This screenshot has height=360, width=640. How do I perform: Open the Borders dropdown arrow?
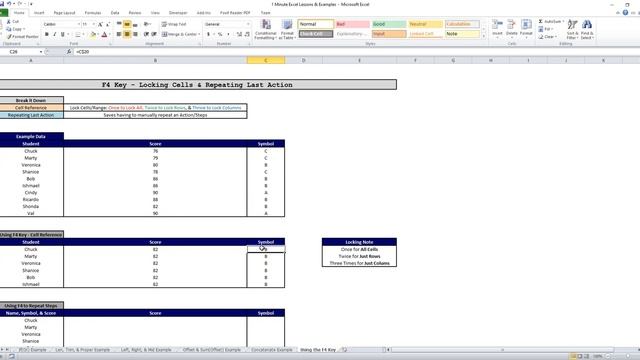[83, 35]
